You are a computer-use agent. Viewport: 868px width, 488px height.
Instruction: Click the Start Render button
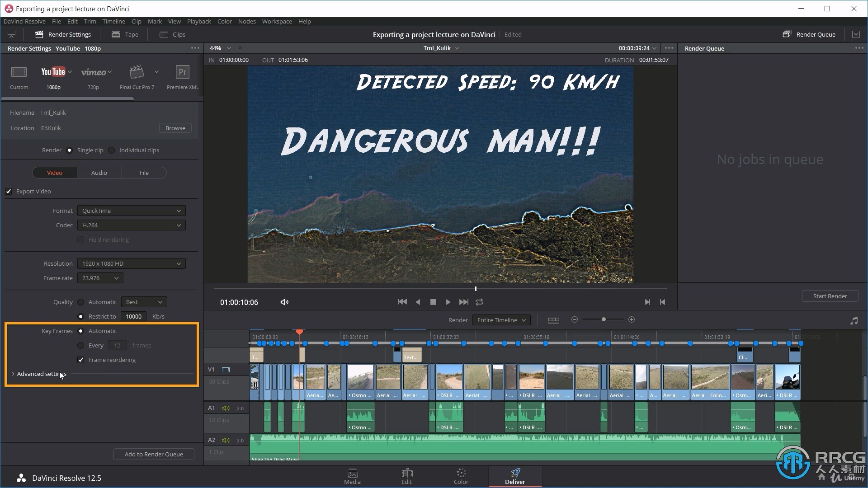830,296
